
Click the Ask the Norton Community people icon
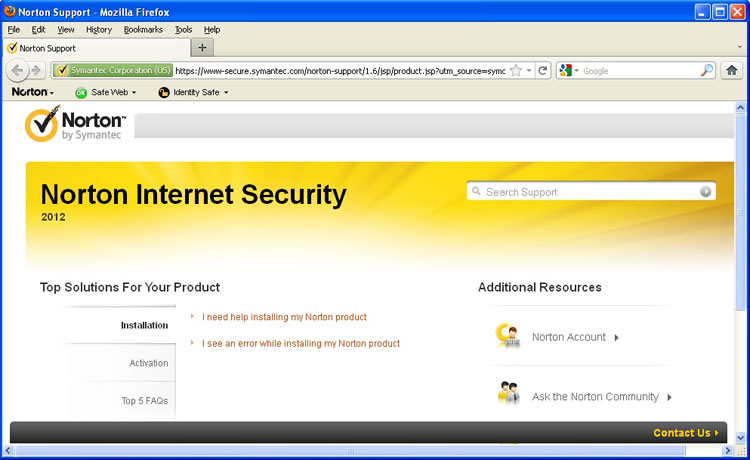coord(508,393)
